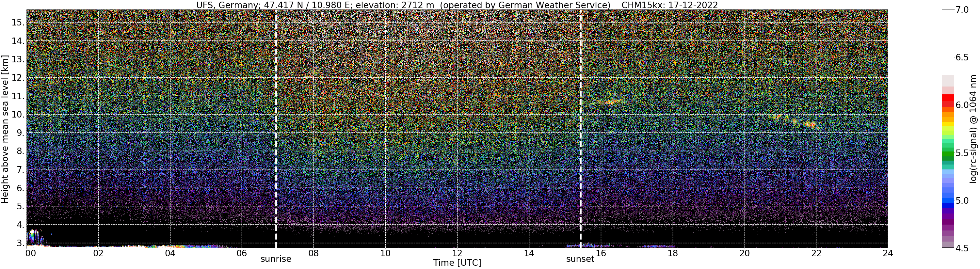Click the time tick label '18'
This screenshot has height=269, width=980.
[673, 253]
